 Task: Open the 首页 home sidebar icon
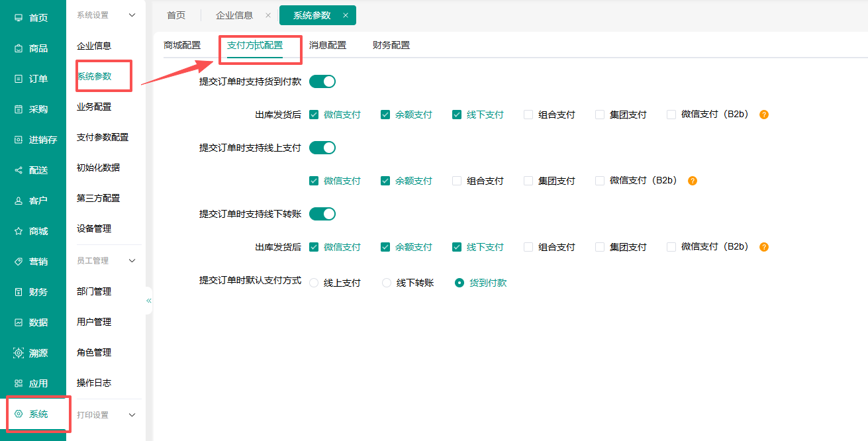click(19, 18)
